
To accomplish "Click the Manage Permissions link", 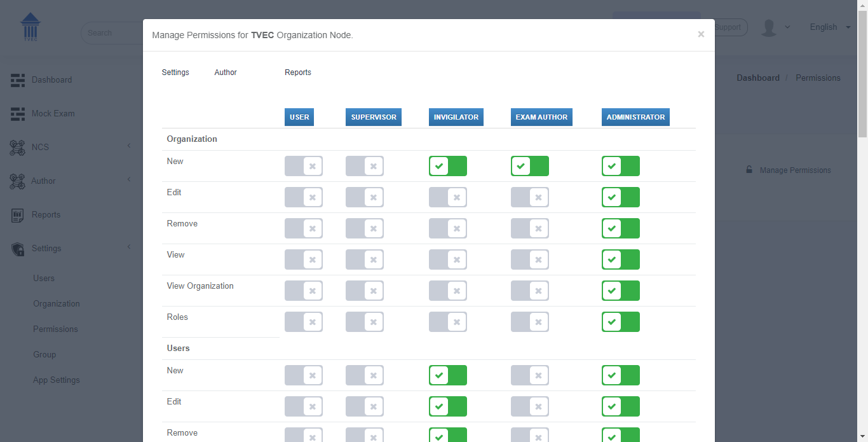I will tap(795, 170).
